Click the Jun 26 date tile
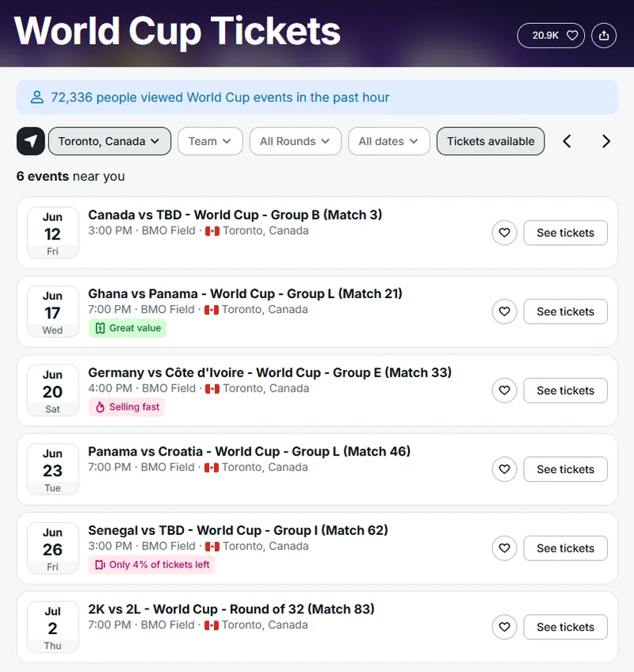Image resolution: width=634 pixels, height=672 pixels. click(x=52, y=548)
